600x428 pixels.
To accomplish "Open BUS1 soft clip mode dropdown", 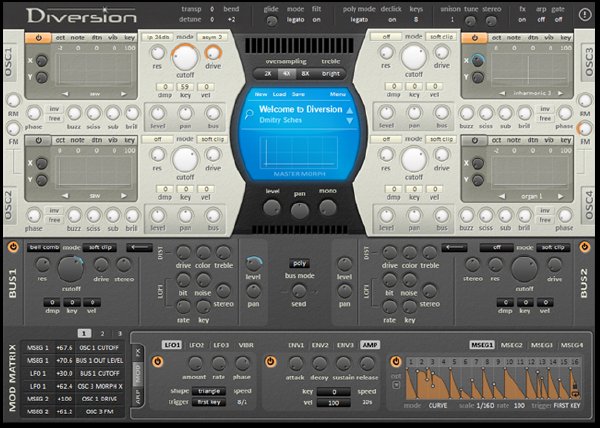I will coord(100,247).
